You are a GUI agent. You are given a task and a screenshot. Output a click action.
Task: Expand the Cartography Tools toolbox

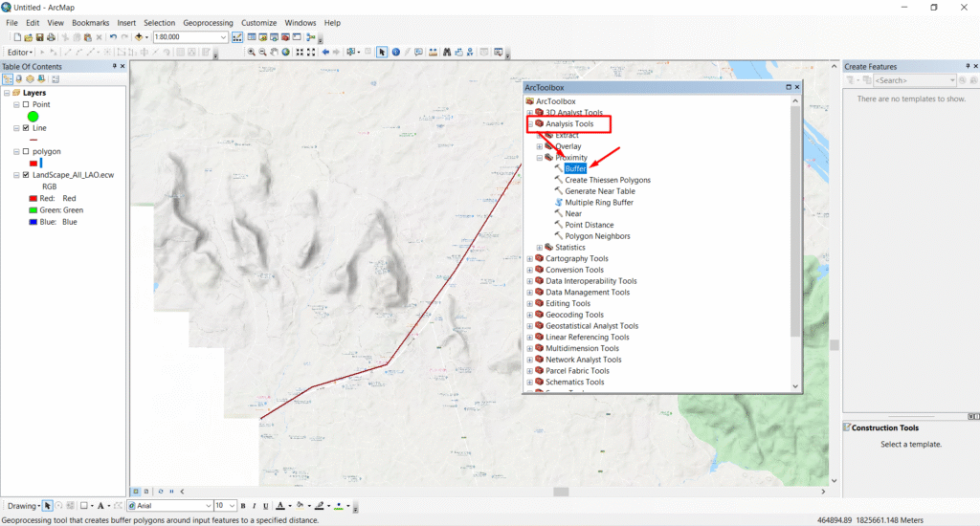coord(530,258)
